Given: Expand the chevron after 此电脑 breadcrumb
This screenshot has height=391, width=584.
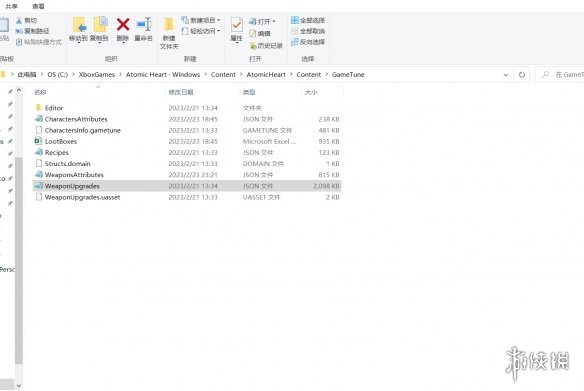Looking at the screenshot, I should (x=42, y=74).
